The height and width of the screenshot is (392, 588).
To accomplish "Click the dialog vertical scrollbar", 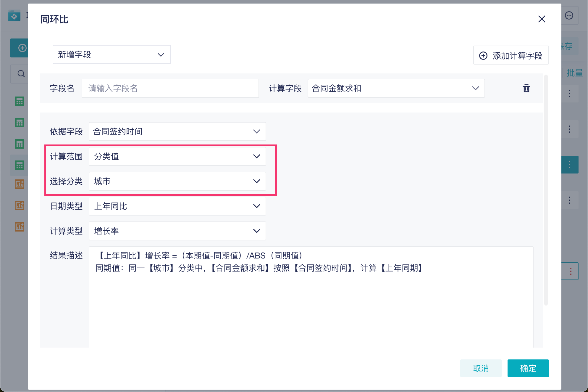I will pos(546,190).
